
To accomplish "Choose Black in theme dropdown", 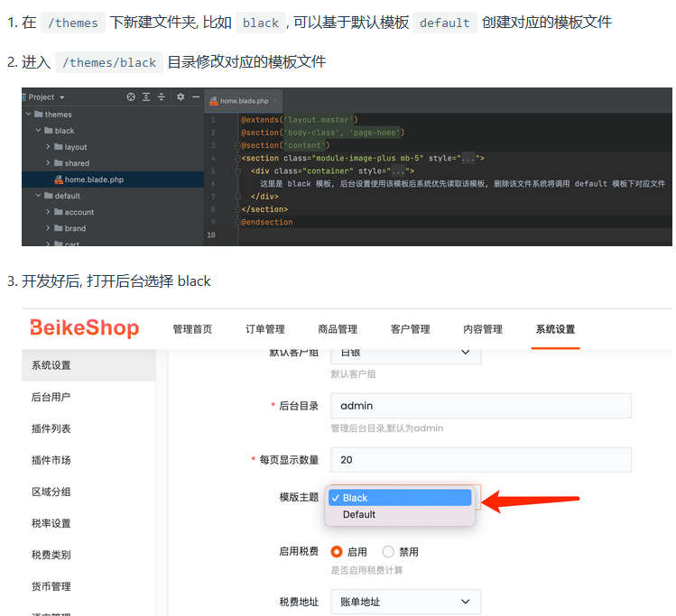I will coord(400,498).
